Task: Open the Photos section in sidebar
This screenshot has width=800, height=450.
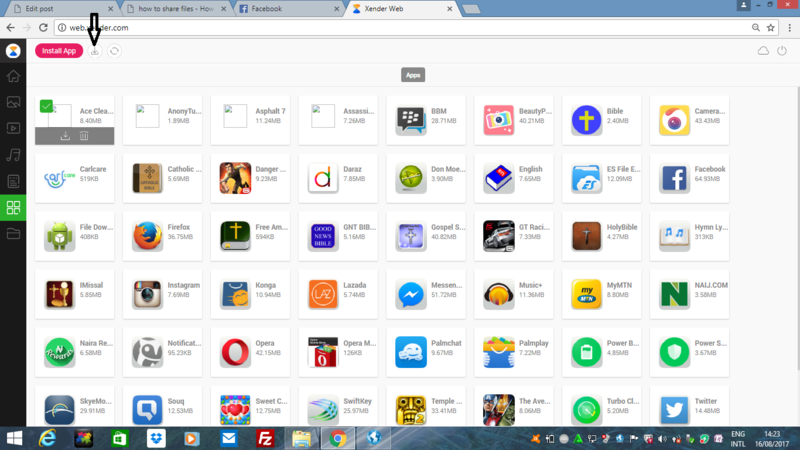Action: pos(13,102)
